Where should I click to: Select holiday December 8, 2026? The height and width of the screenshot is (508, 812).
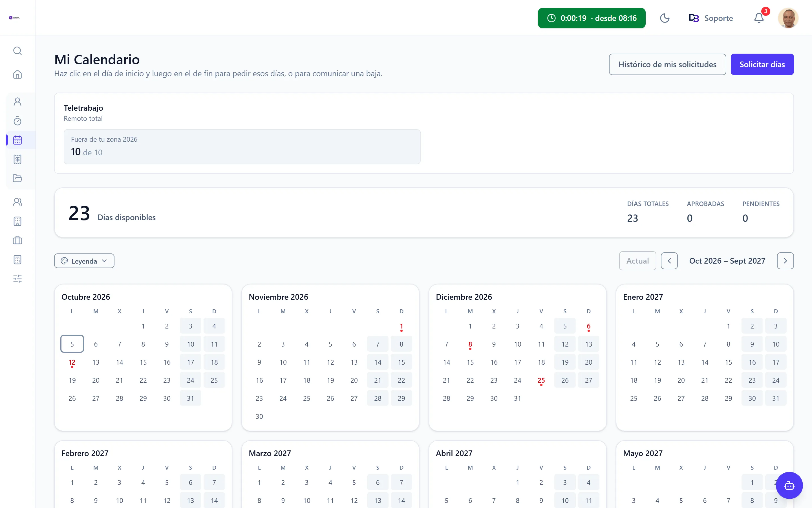point(470,344)
